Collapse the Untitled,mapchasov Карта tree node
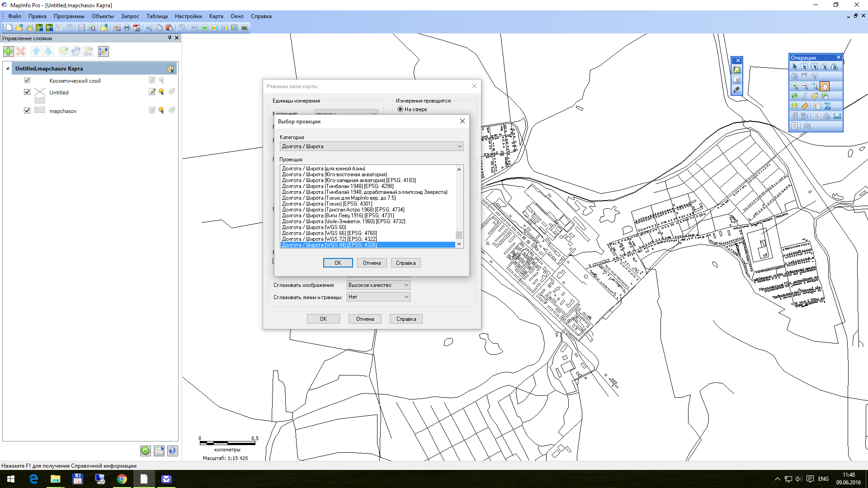868x488 pixels. (8, 69)
